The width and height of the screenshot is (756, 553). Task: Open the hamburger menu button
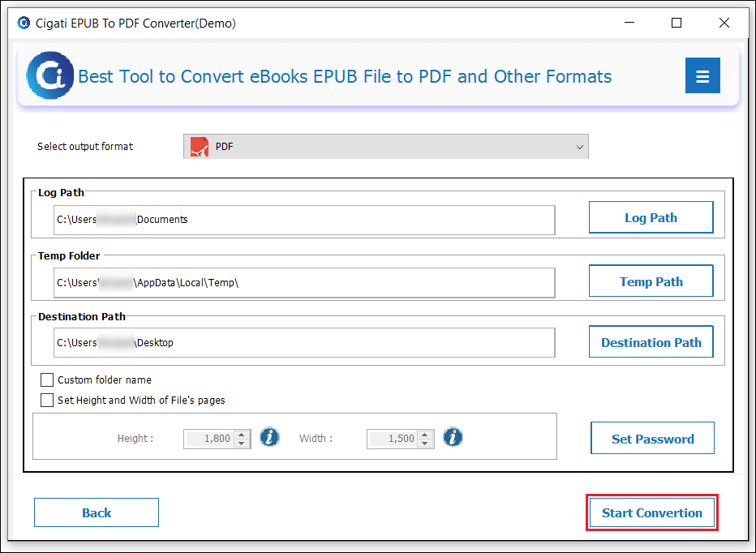click(x=702, y=75)
